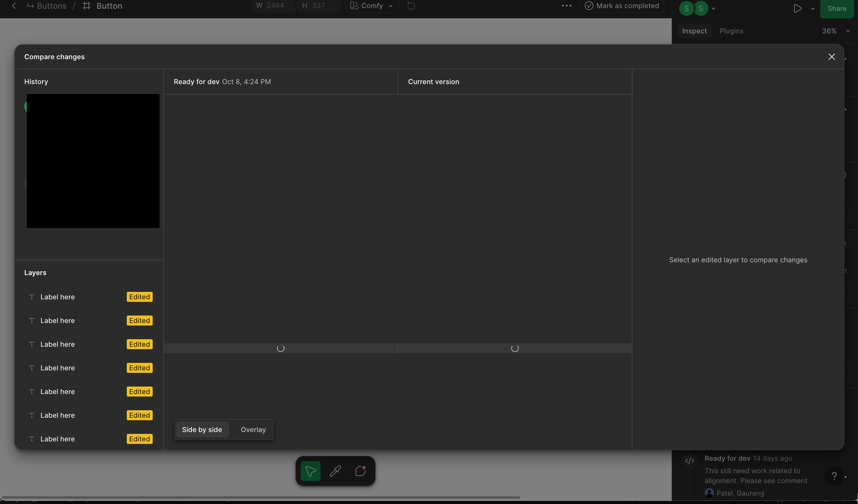The width and height of the screenshot is (858, 504).
Task: Switch to Overlay comparison mode
Action: coord(253,430)
